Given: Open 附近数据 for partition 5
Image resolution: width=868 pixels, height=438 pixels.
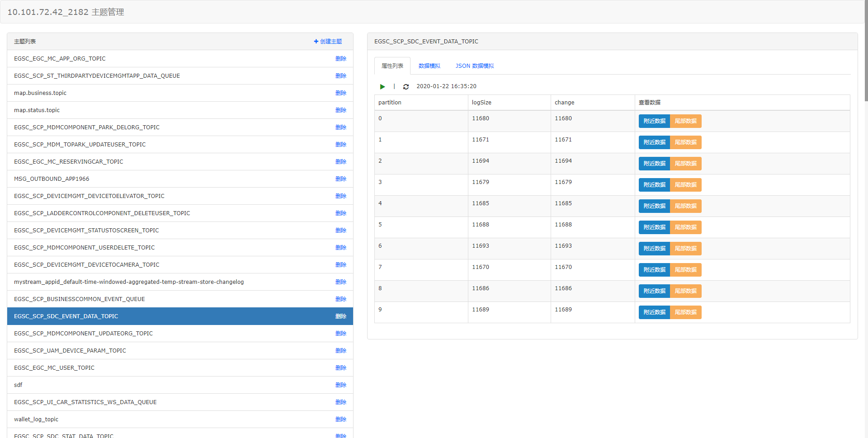Looking at the screenshot, I should (x=654, y=227).
